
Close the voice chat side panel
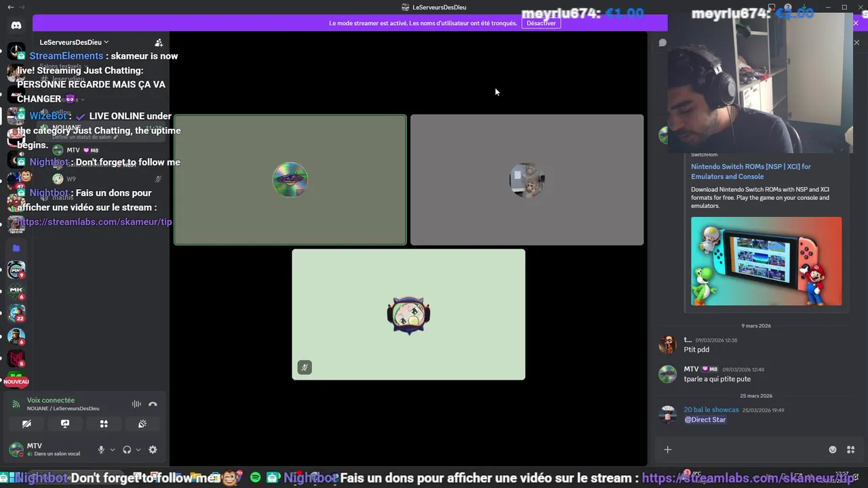click(856, 43)
